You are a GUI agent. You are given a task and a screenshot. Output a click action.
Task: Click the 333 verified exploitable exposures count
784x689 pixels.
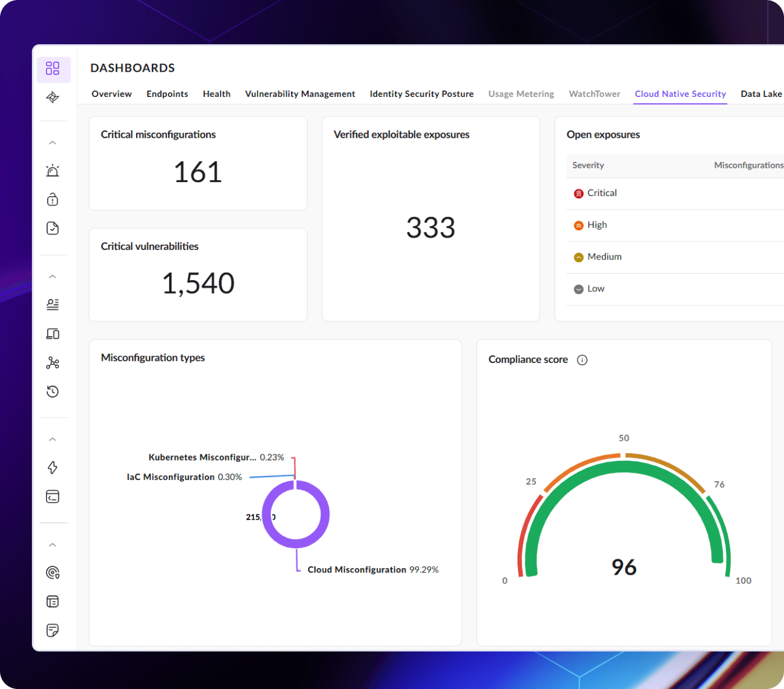(431, 227)
